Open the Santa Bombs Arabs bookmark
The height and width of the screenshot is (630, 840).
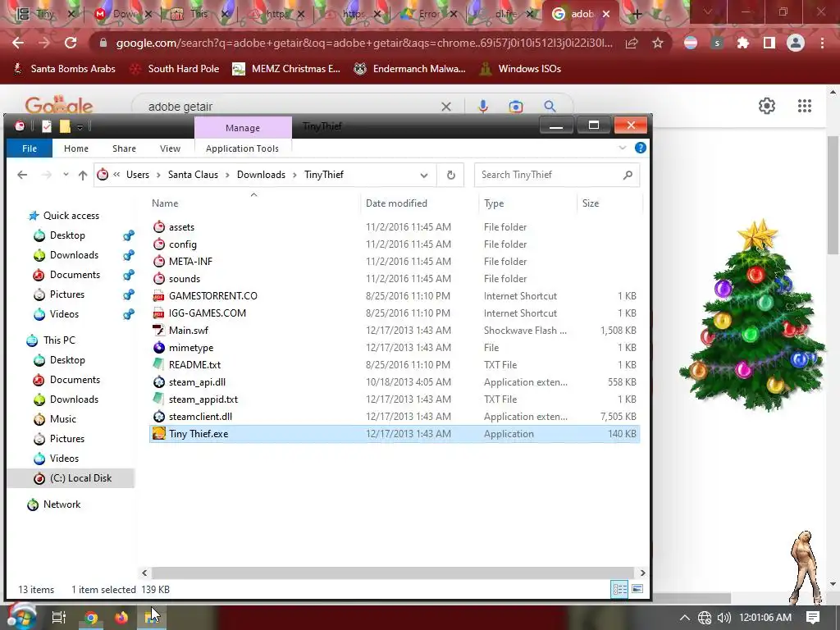(x=64, y=69)
